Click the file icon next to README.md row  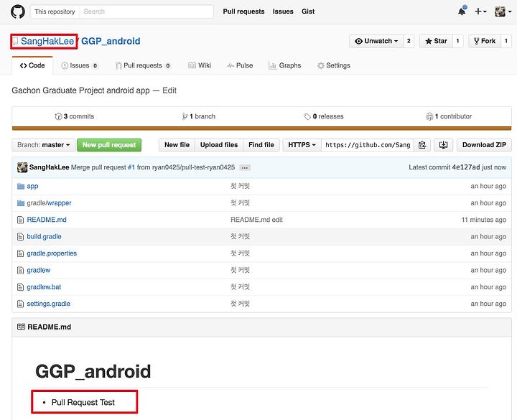pyautogui.click(x=20, y=220)
